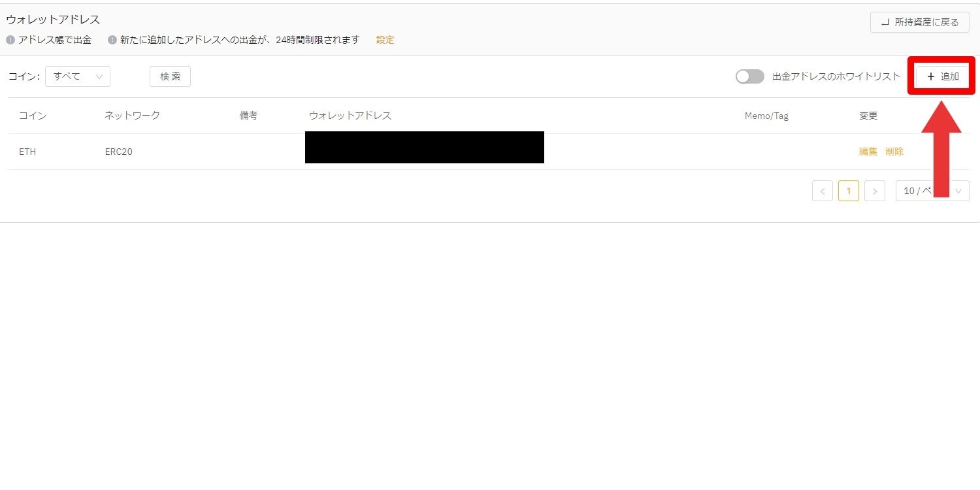The width and height of the screenshot is (980, 490).
Task: Click the ETH coin cell
Action: 27,152
